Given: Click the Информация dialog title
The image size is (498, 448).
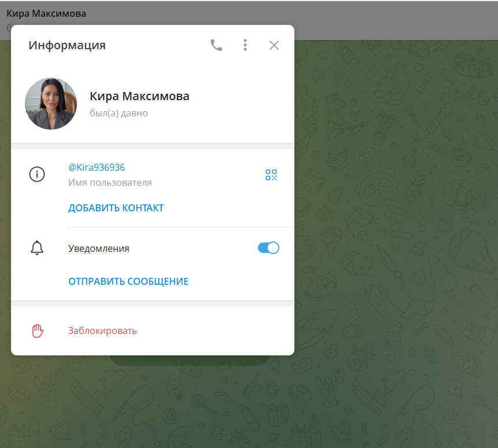Looking at the screenshot, I should [68, 45].
